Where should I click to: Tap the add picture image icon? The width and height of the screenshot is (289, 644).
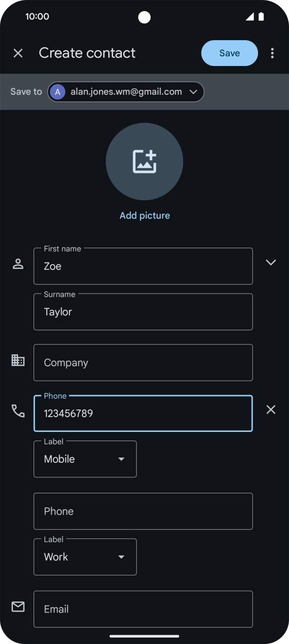click(144, 161)
